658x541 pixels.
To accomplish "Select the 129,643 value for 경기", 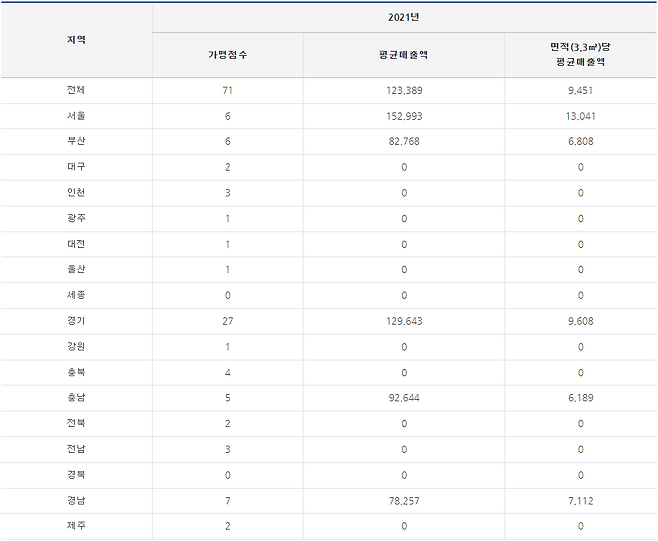I will tap(404, 321).
